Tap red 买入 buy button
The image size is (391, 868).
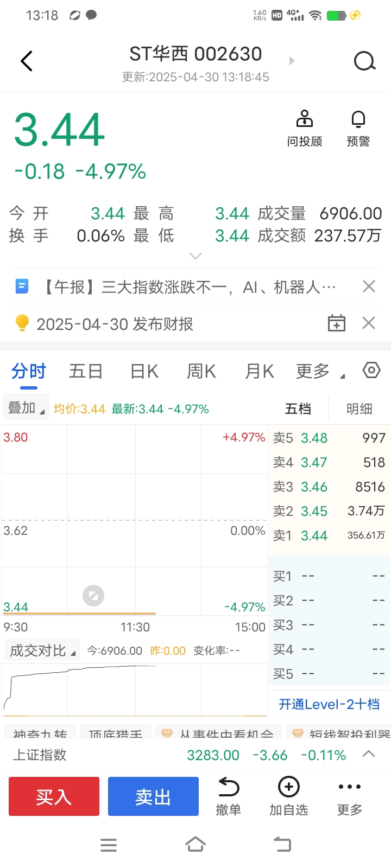(54, 796)
